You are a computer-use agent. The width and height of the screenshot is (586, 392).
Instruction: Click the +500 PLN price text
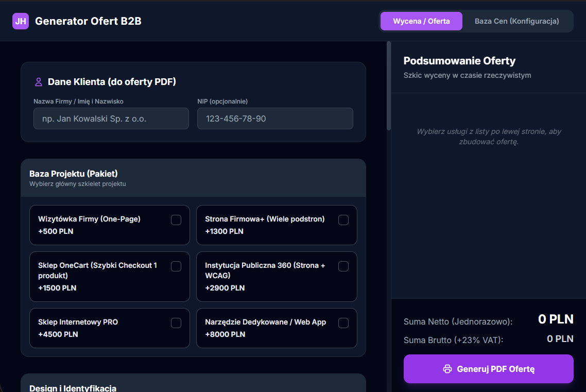point(56,231)
